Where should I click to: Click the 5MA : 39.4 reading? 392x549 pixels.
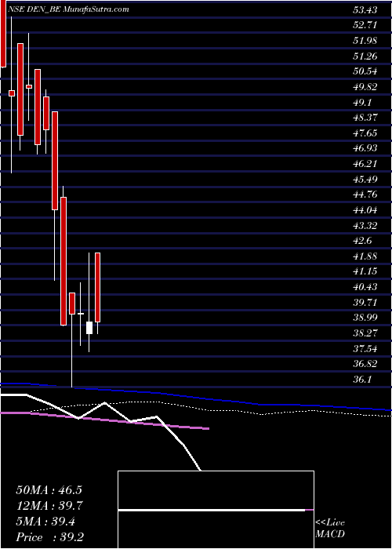pos(45,522)
